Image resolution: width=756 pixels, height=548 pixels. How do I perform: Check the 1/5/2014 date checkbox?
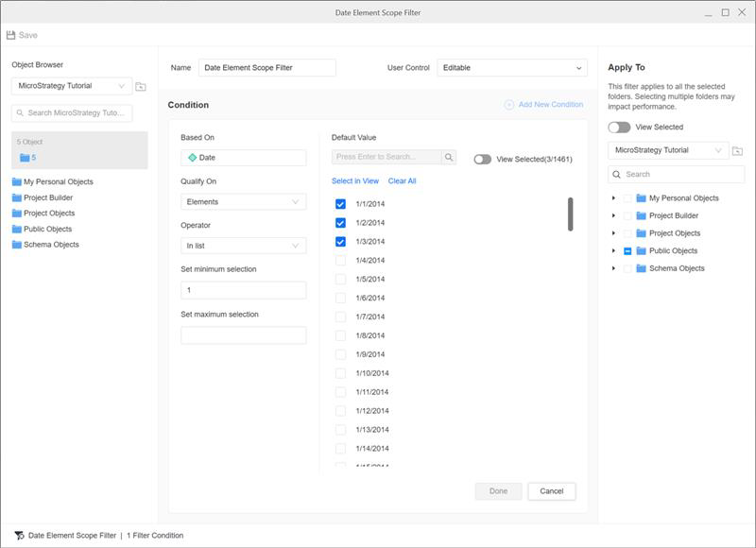click(340, 279)
